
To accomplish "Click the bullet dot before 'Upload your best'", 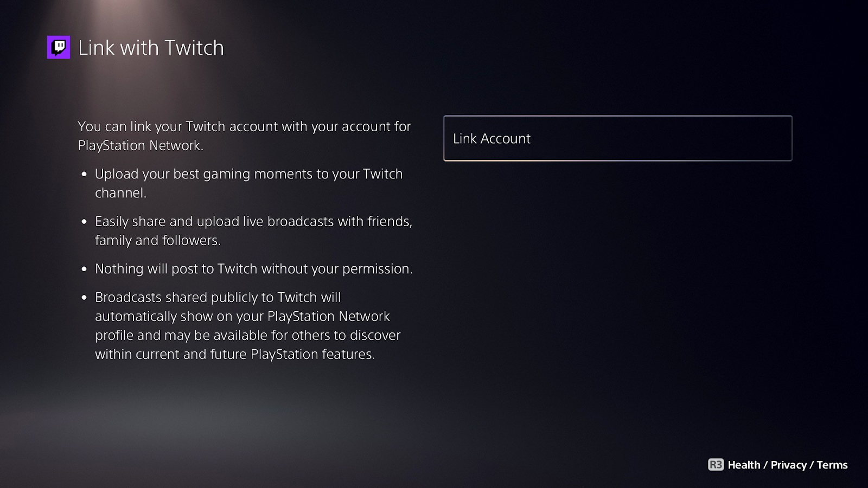I will pyautogui.click(x=84, y=175).
